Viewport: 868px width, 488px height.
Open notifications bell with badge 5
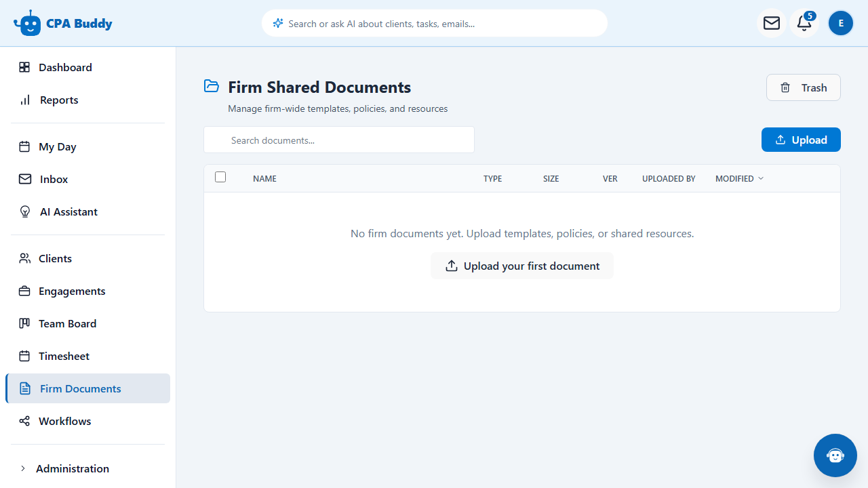(804, 23)
